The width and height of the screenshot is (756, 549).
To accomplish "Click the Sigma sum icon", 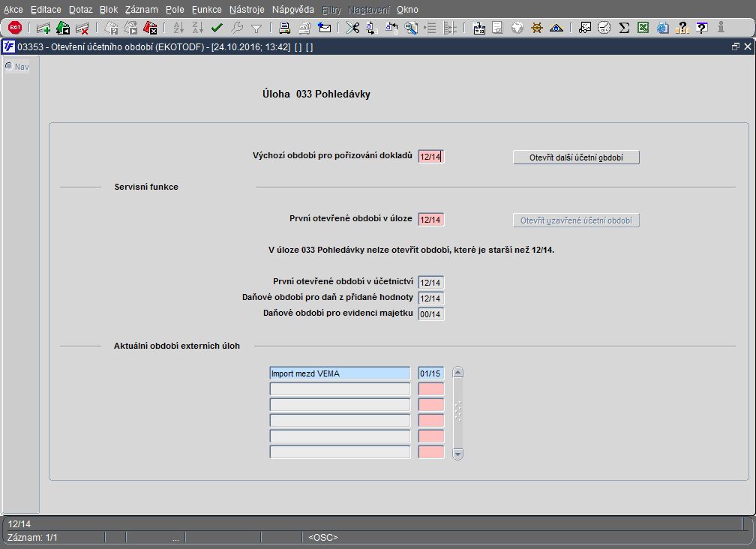I will pyautogui.click(x=624, y=28).
